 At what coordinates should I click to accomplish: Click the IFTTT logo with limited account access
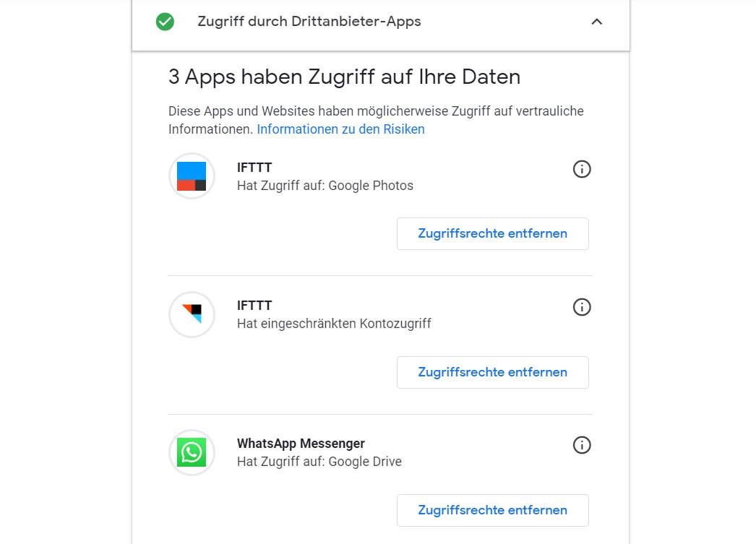coord(192,314)
